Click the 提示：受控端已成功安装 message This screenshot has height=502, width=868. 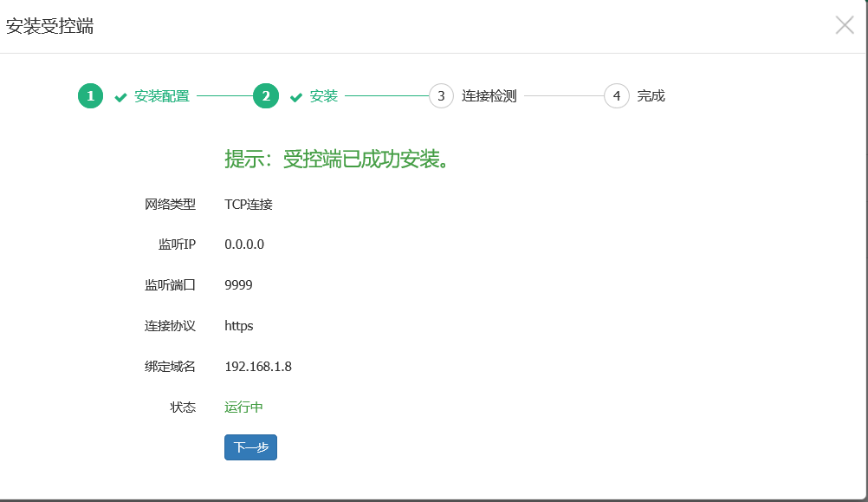pos(338,159)
